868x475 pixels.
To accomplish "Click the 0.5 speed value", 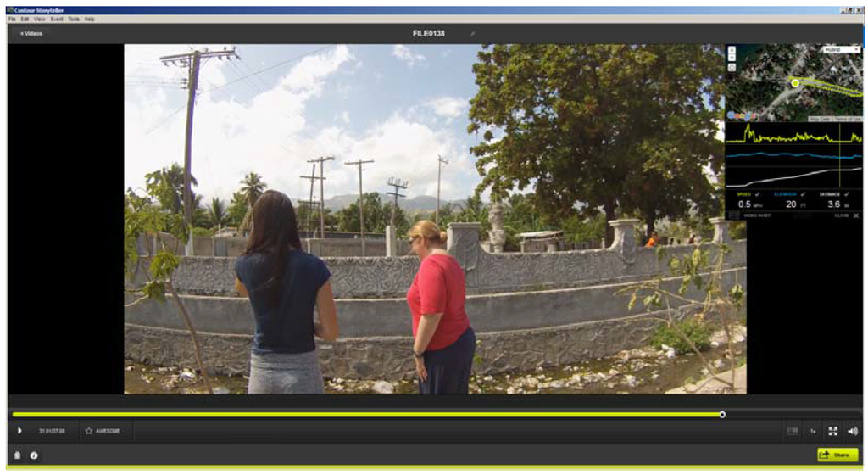I will coord(744,204).
